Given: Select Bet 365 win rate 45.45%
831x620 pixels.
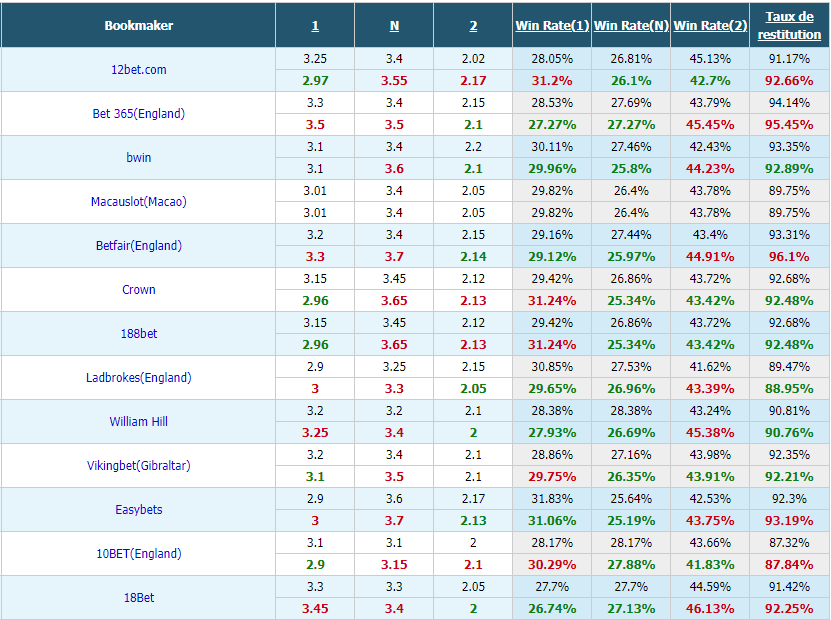Looking at the screenshot, I should [710, 125].
